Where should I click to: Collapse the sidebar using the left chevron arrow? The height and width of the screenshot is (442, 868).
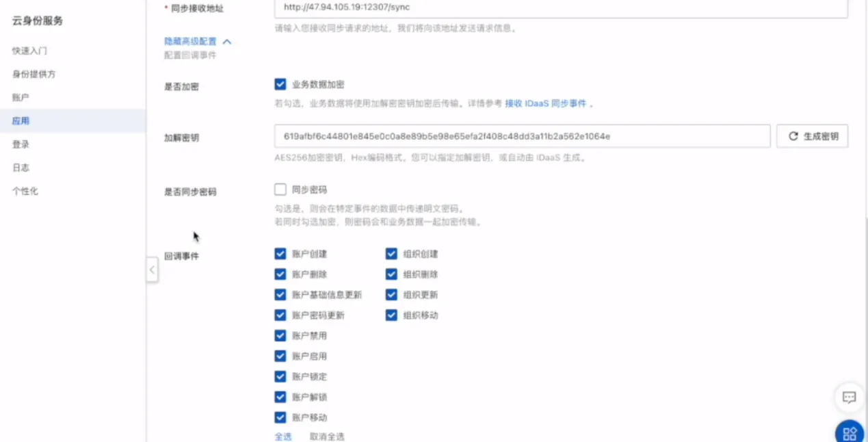pos(152,270)
